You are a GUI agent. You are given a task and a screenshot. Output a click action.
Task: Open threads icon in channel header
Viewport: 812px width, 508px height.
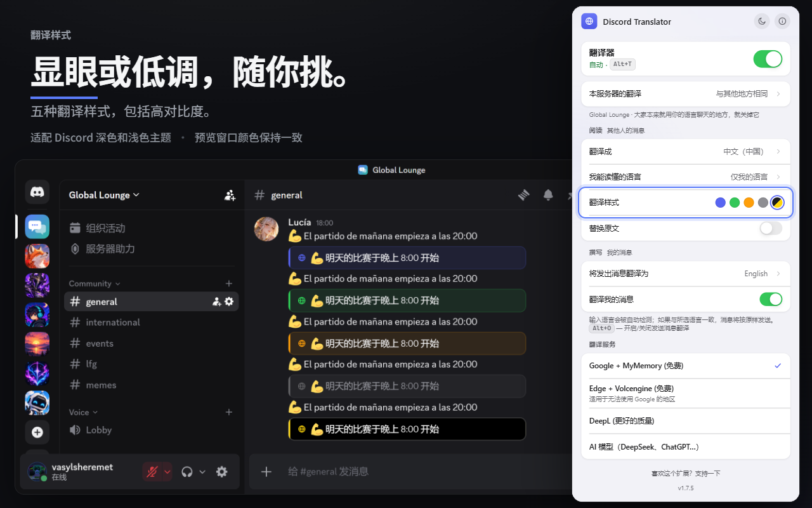click(x=524, y=195)
